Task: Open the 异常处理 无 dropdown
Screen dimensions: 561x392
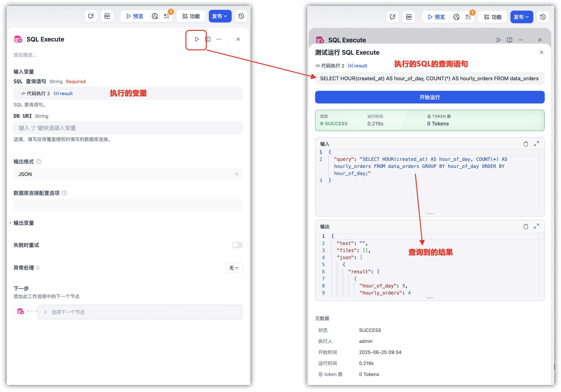Action: pos(234,268)
